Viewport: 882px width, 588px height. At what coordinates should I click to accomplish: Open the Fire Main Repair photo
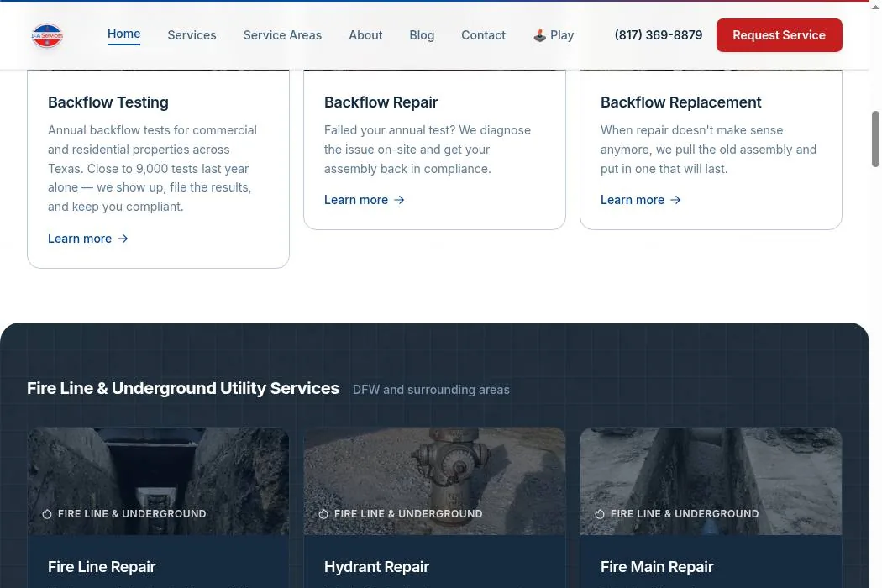[711, 481]
